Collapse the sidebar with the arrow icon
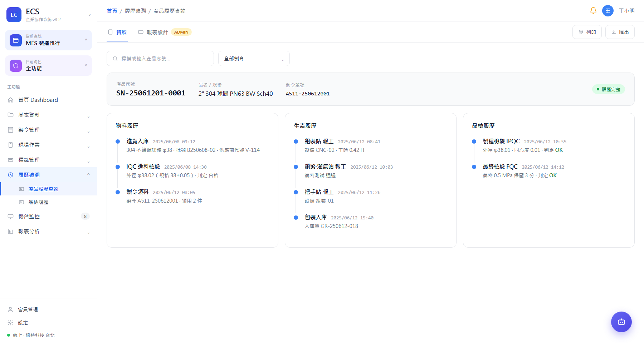The height and width of the screenshot is (343, 644). 89,15
